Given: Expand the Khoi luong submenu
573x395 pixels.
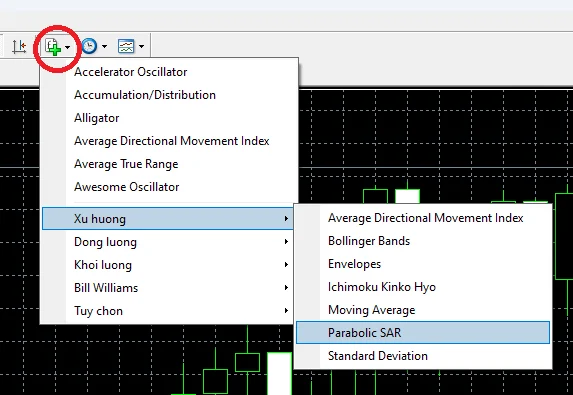Looking at the screenshot, I should coord(168,265).
